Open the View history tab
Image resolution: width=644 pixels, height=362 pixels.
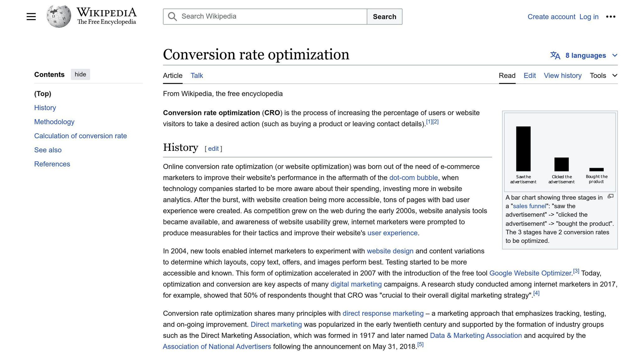tap(563, 76)
